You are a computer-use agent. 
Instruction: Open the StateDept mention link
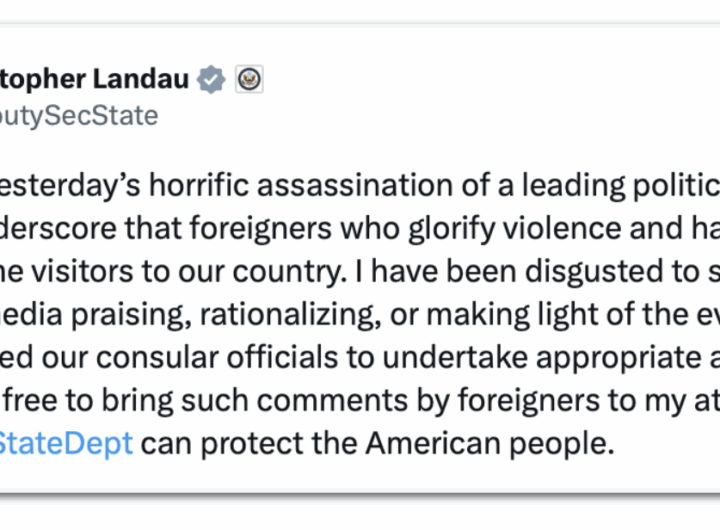click(66, 443)
